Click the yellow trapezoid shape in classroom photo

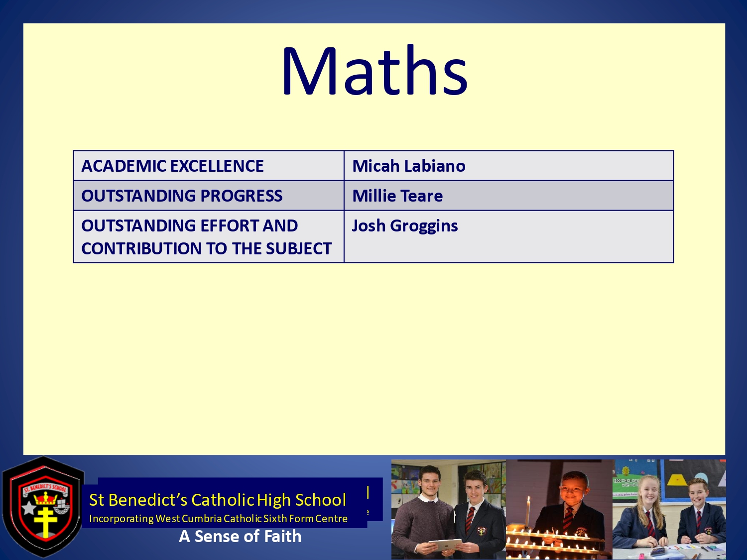click(677, 480)
